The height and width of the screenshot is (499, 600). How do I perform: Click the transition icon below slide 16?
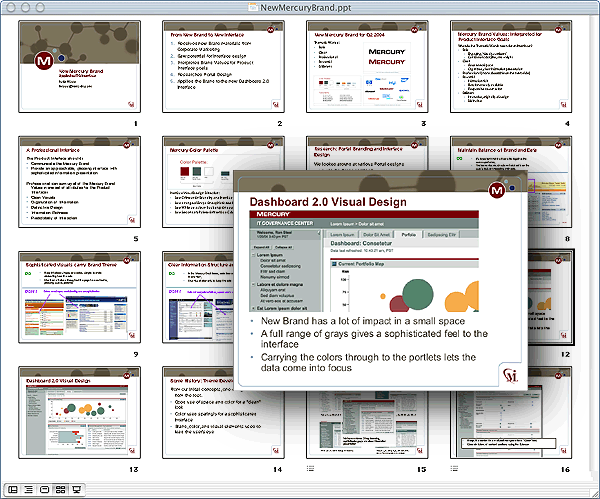[x=455, y=468]
